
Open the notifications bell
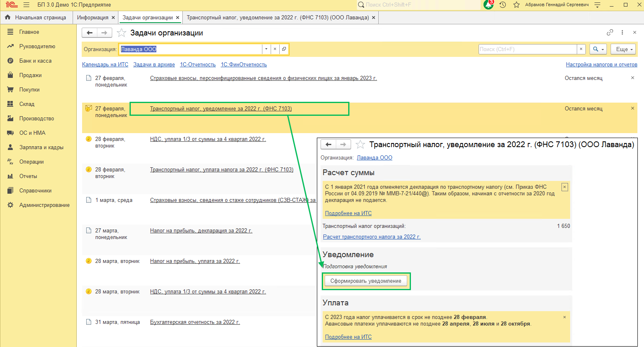pyautogui.click(x=488, y=5)
